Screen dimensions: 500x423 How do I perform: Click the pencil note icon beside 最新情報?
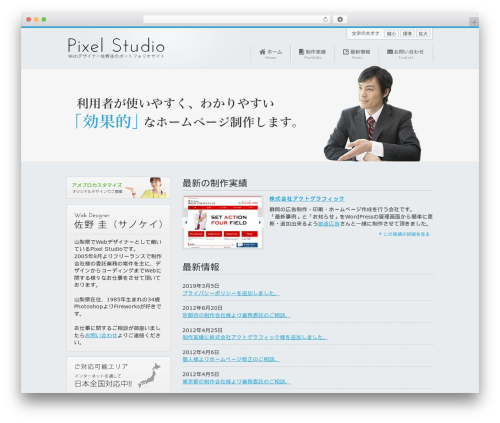(346, 52)
